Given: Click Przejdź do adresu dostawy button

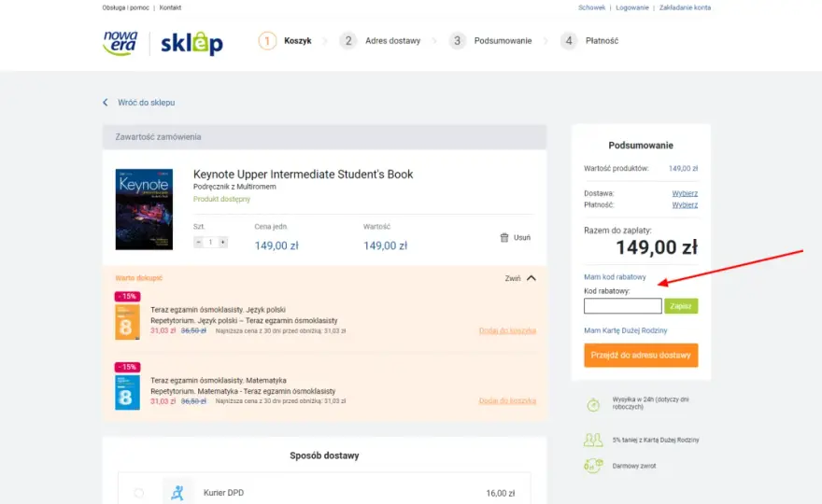Looking at the screenshot, I should (641, 356).
